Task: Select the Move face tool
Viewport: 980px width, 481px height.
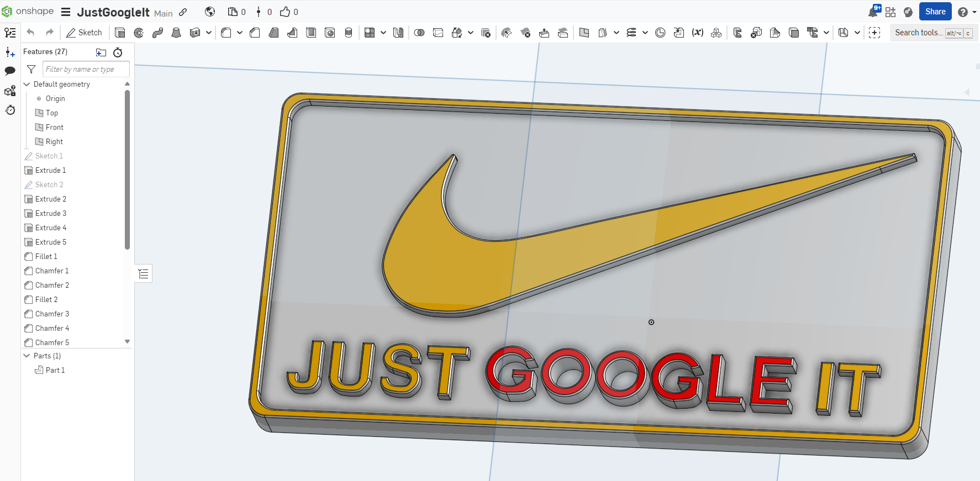Action: (544, 33)
